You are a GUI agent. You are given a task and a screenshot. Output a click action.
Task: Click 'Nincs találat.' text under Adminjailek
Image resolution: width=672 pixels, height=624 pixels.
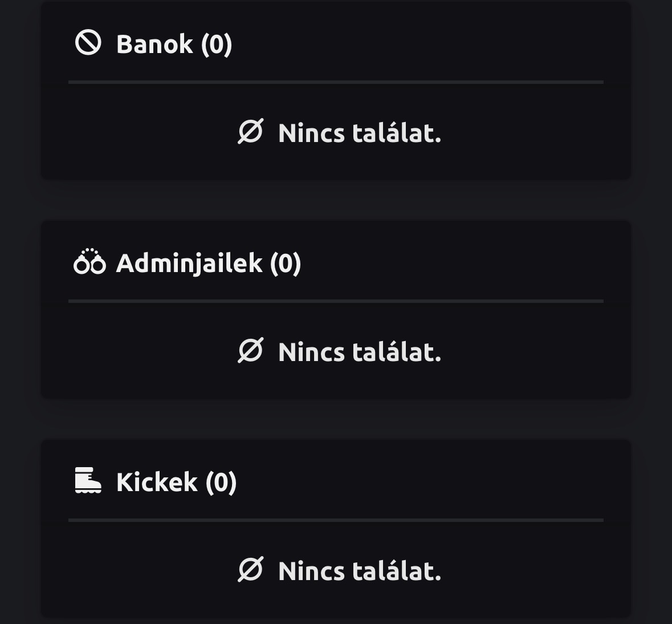coord(360,352)
